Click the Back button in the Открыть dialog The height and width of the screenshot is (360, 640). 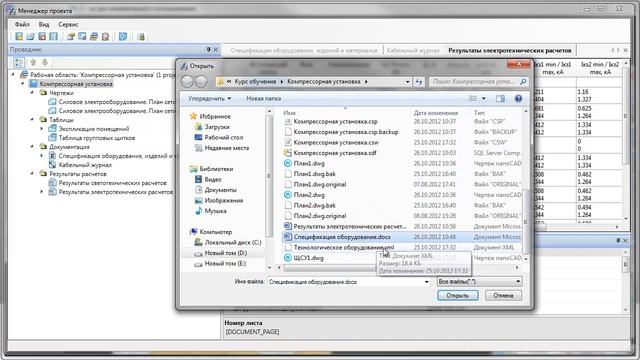click(x=187, y=82)
